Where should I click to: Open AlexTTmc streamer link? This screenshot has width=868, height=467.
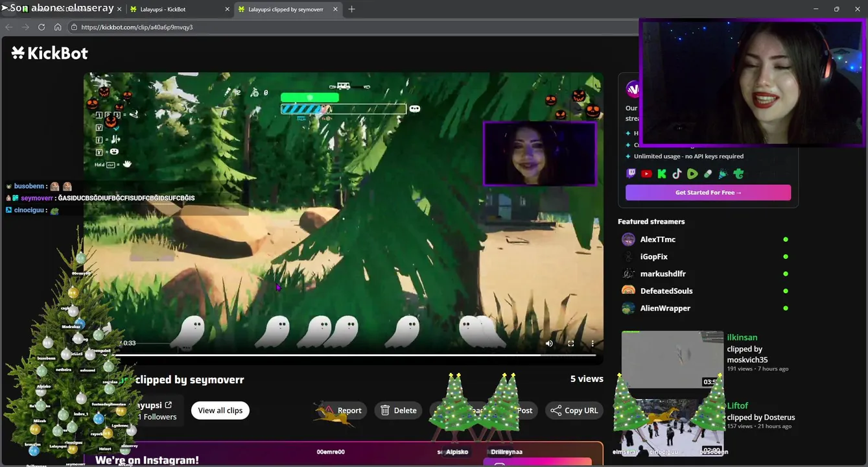pyautogui.click(x=658, y=239)
